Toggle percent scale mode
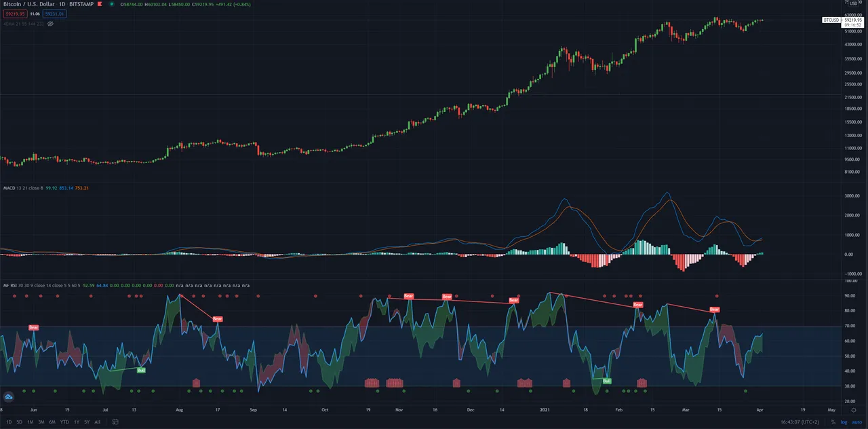The height and width of the screenshot is (429, 868). click(x=833, y=422)
